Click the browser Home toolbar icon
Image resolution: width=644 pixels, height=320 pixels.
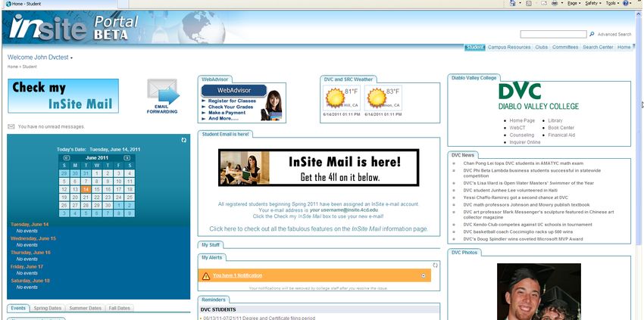(513, 3)
